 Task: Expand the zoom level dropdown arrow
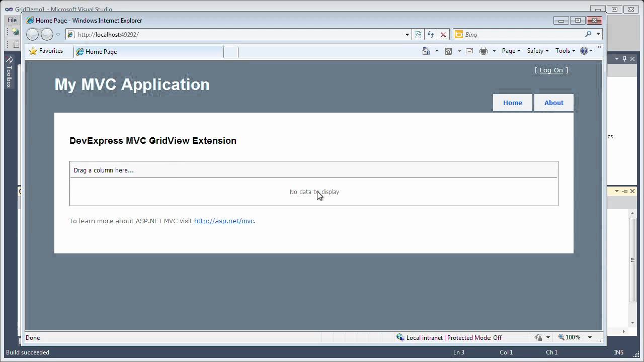click(590, 337)
